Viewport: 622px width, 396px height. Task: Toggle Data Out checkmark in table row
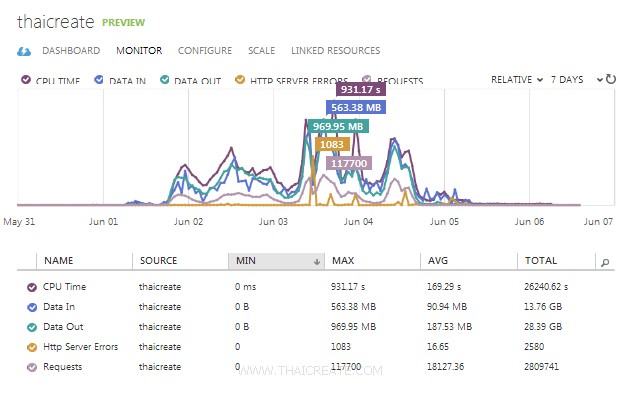tap(32, 327)
